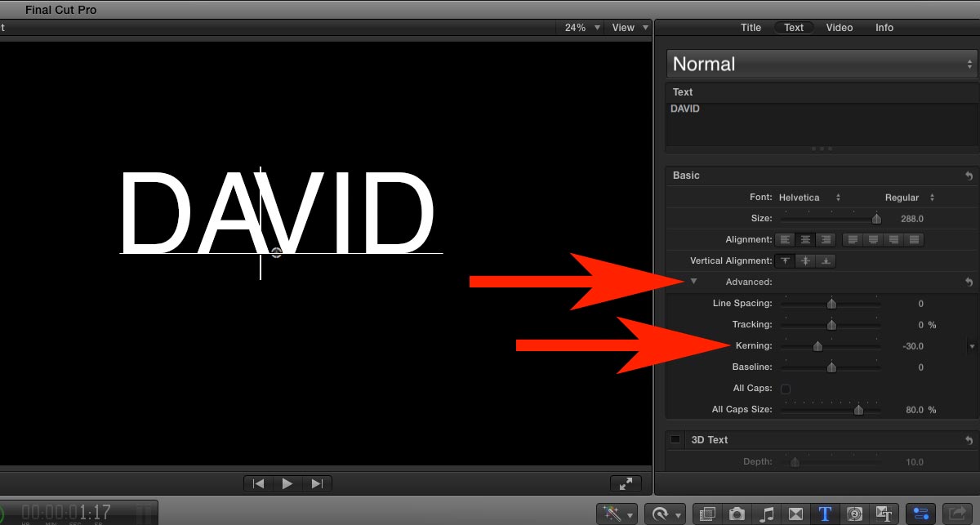Switch to the Title inspector tab
Screen dimensions: 980x525
[751, 28]
